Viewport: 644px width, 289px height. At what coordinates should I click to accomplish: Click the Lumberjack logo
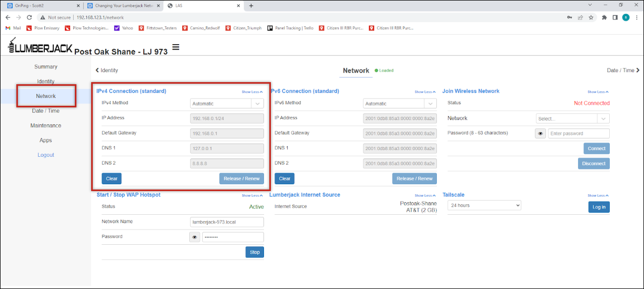[40, 46]
